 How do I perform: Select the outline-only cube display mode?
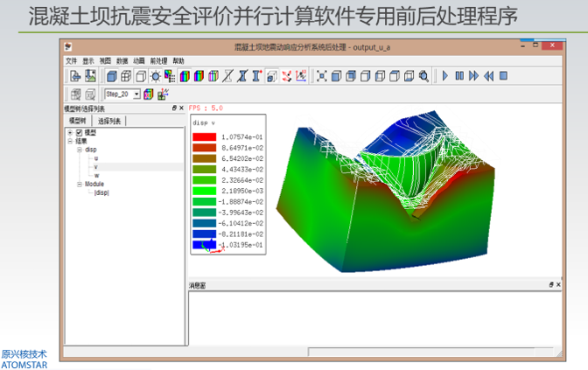[x=141, y=76]
